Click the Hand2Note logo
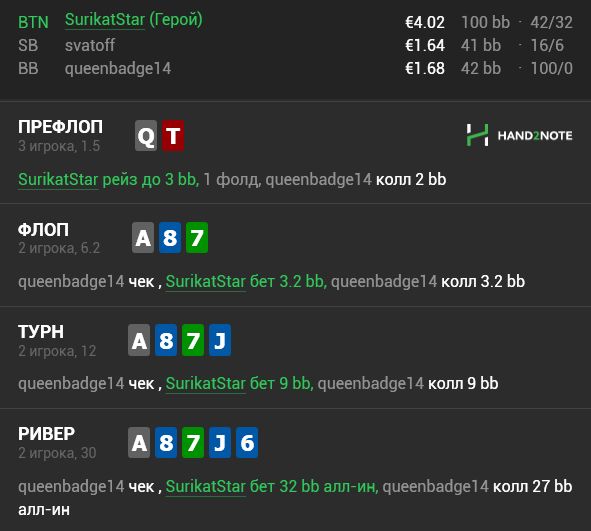Viewport: 591px width, 531px height. 519,135
